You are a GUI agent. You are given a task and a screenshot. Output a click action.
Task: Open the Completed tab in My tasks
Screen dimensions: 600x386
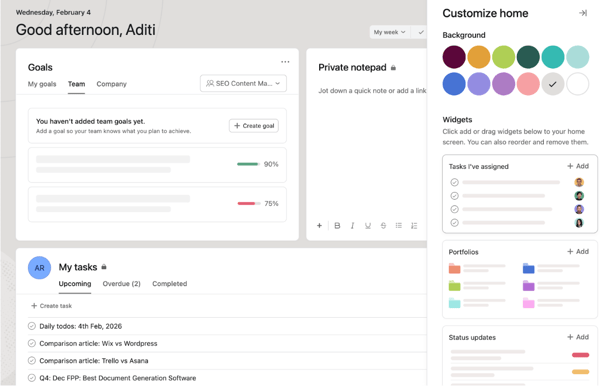(x=170, y=283)
